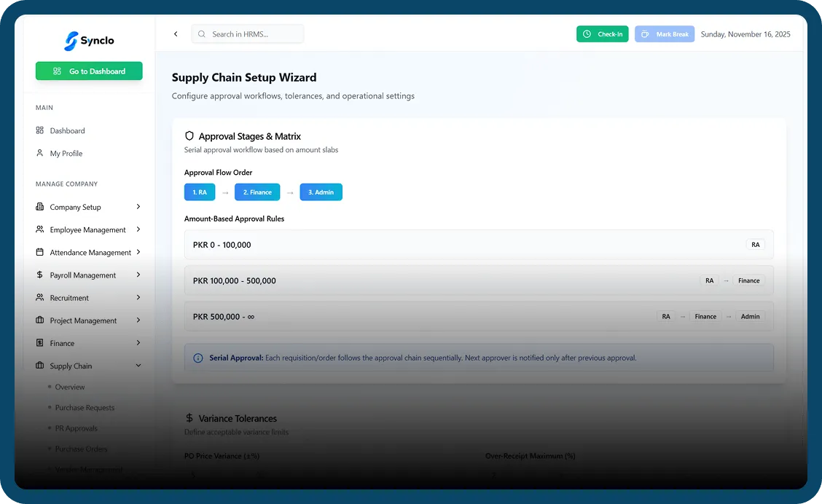Click the shield icon beside Approval Stages
This screenshot has height=504, width=822.
(x=189, y=136)
